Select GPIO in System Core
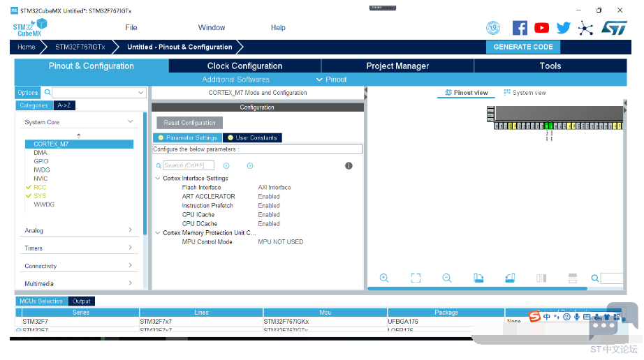This screenshot has width=644, height=360. tap(41, 161)
